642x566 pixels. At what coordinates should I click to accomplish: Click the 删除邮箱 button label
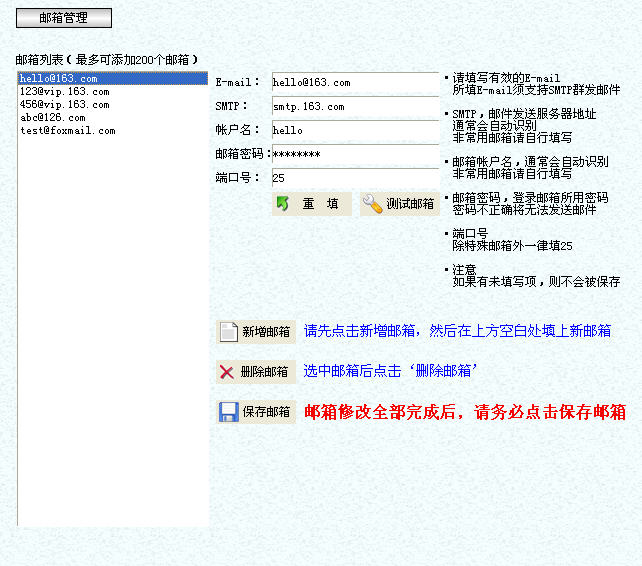[264, 372]
